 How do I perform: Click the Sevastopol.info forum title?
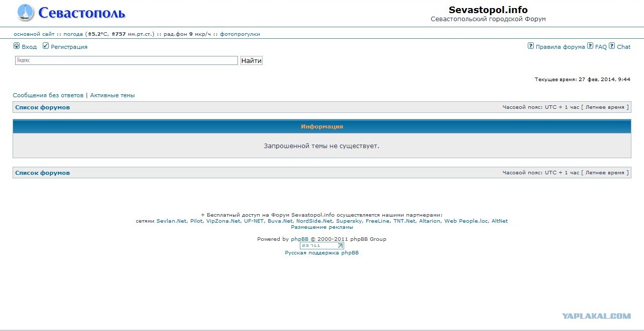click(488, 10)
